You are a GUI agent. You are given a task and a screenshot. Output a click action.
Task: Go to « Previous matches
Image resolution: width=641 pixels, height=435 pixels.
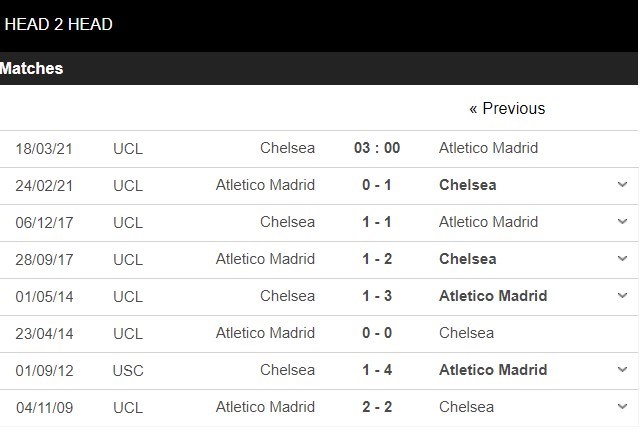click(x=507, y=108)
